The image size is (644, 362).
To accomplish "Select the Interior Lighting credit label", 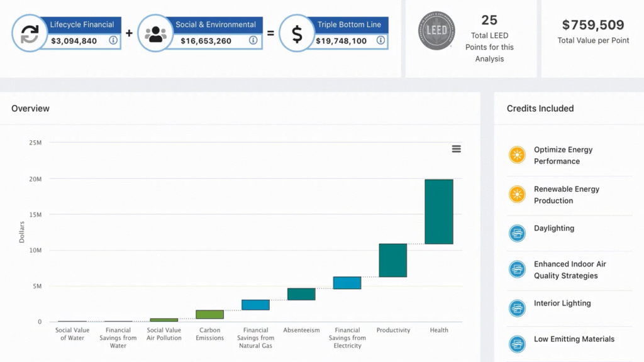I will pyautogui.click(x=562, y=304).
